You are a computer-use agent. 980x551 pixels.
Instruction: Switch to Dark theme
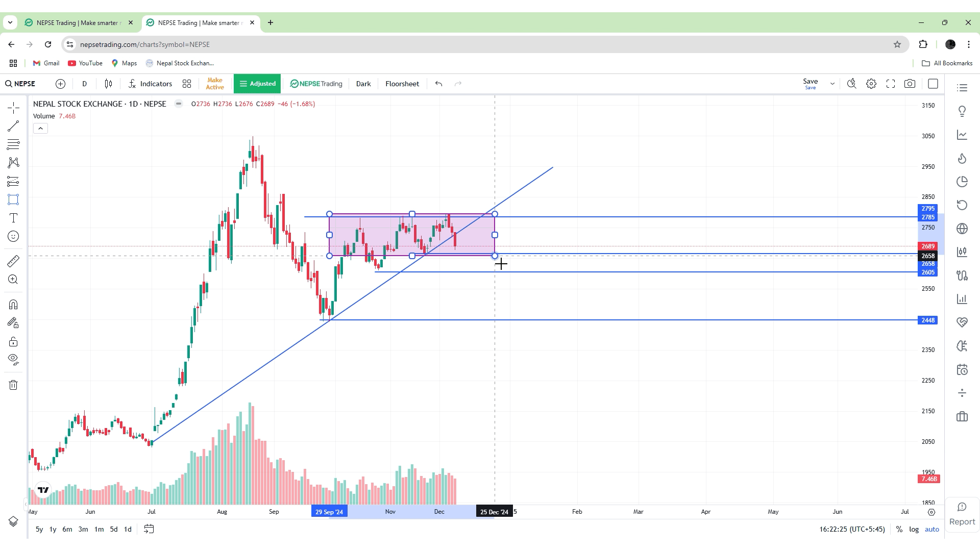363,84
